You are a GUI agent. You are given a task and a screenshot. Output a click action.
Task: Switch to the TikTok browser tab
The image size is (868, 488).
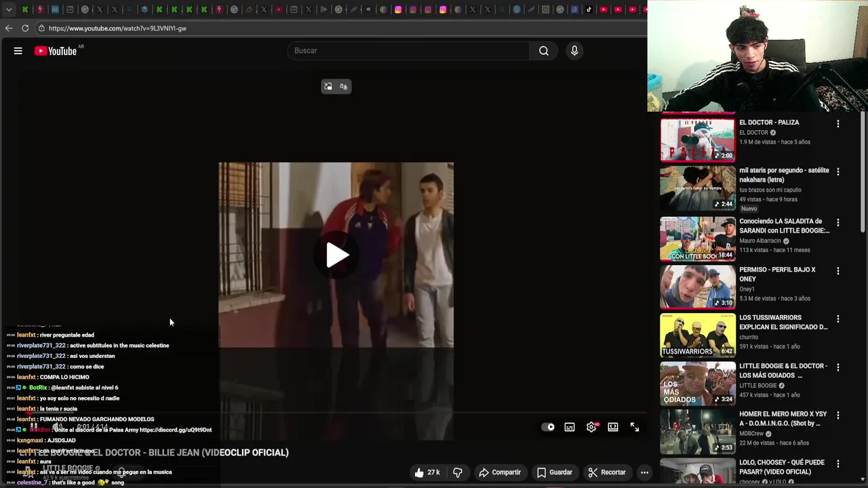(589, 9)
